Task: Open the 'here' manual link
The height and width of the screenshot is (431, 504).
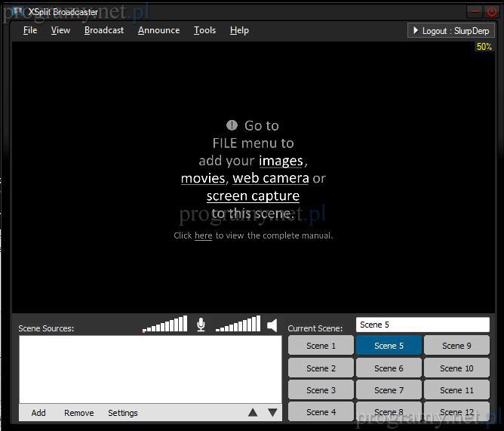Action: 203,236
